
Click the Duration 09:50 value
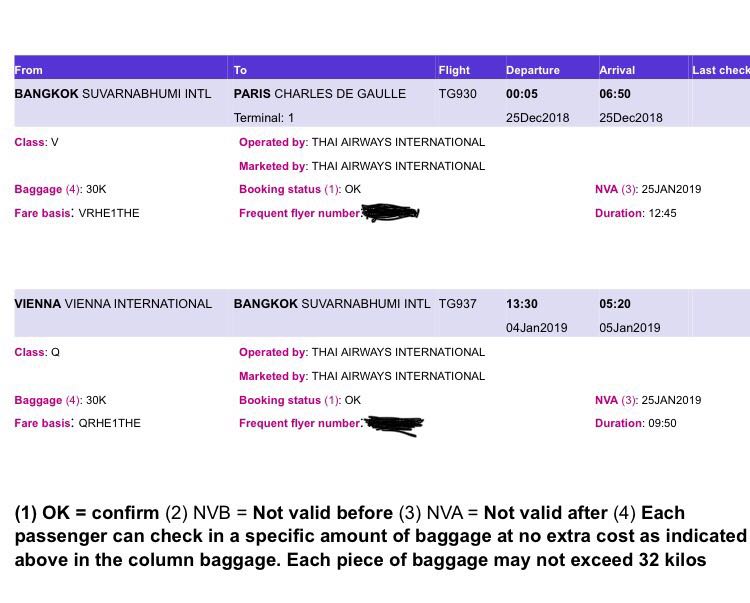point(662,423)
